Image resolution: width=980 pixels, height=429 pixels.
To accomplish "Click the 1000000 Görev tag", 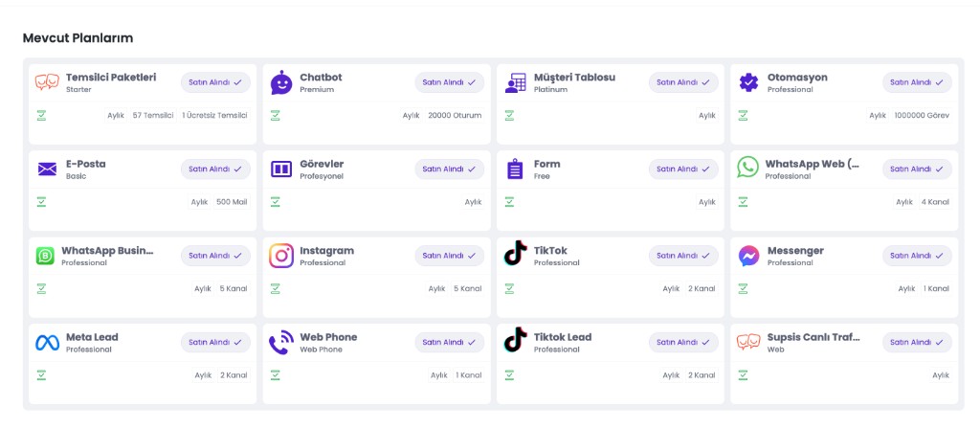I will 922,116.
